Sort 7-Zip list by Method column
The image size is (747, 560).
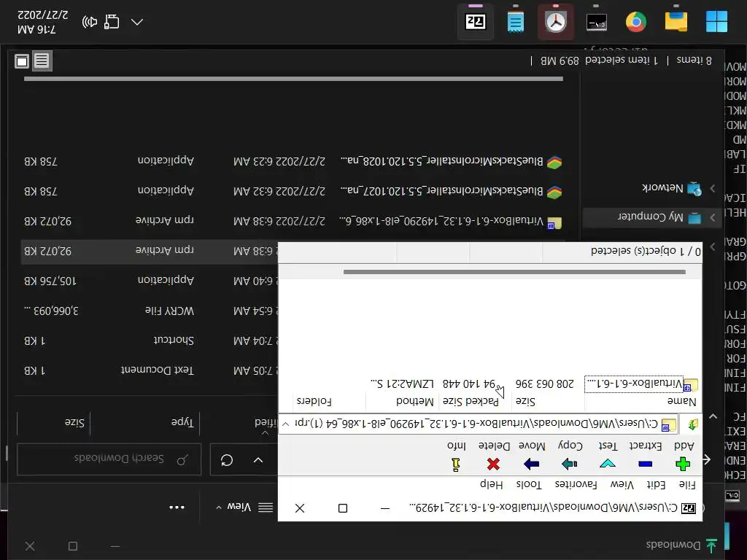tap(402, 402)
